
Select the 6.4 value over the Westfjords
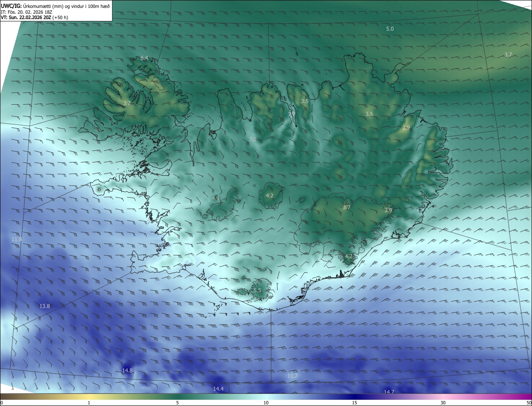point(144,58)
